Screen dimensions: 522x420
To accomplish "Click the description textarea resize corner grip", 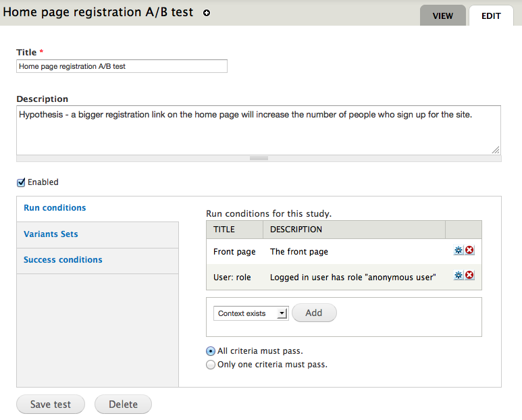I will click(496, 150).
